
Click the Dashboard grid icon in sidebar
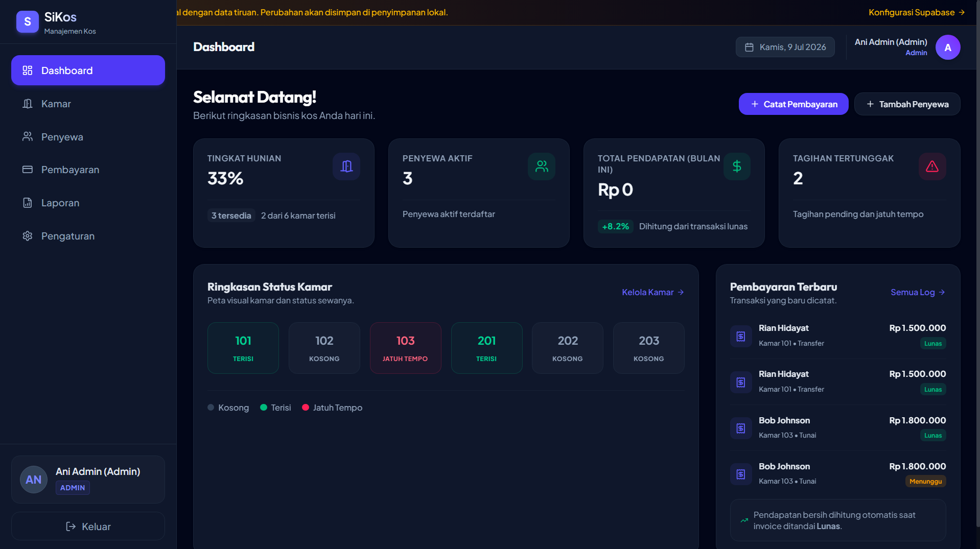point(28,70)
